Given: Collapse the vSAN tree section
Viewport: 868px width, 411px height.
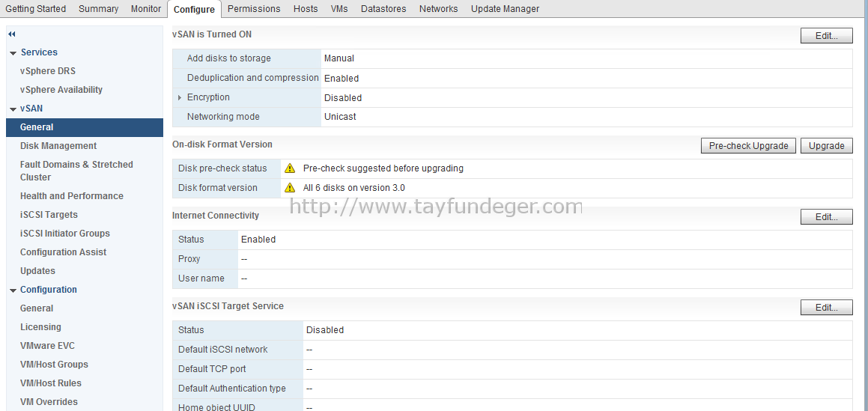Looking at the screenshot, I should coord(13,109).
